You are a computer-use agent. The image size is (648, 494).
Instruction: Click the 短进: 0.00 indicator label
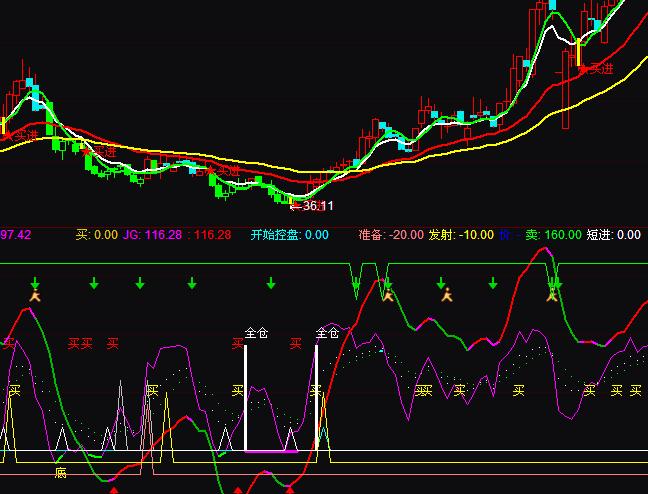coord(613,235)
